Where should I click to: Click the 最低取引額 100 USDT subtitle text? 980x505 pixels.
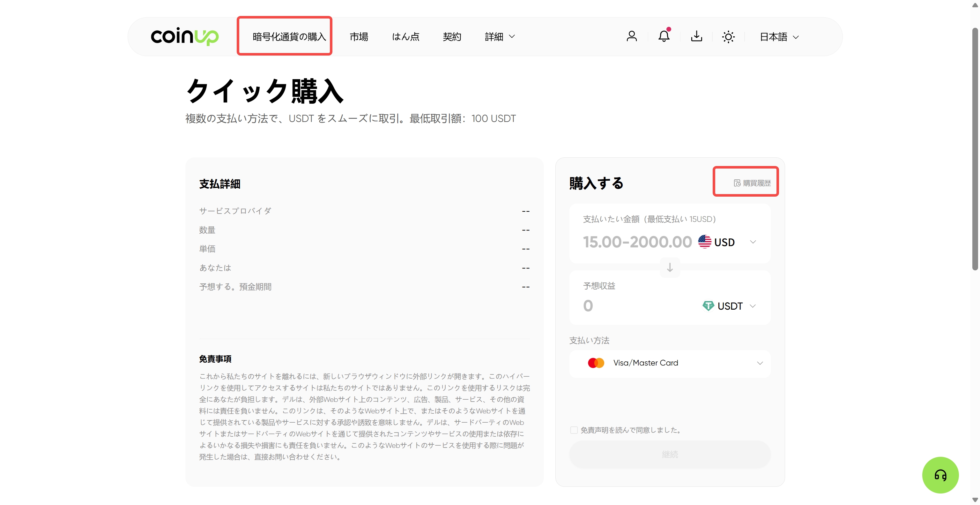[462, 118]
